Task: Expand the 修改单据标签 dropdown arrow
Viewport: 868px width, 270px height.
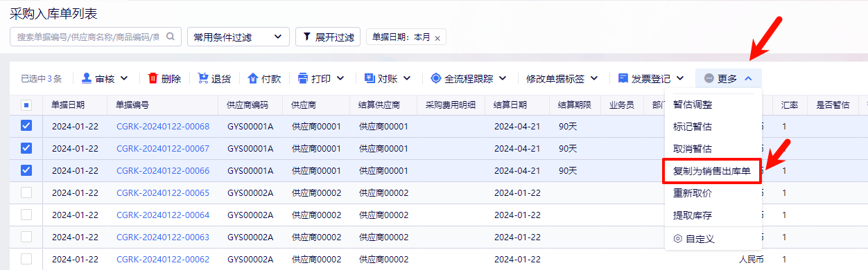Action: click(593, 78)
